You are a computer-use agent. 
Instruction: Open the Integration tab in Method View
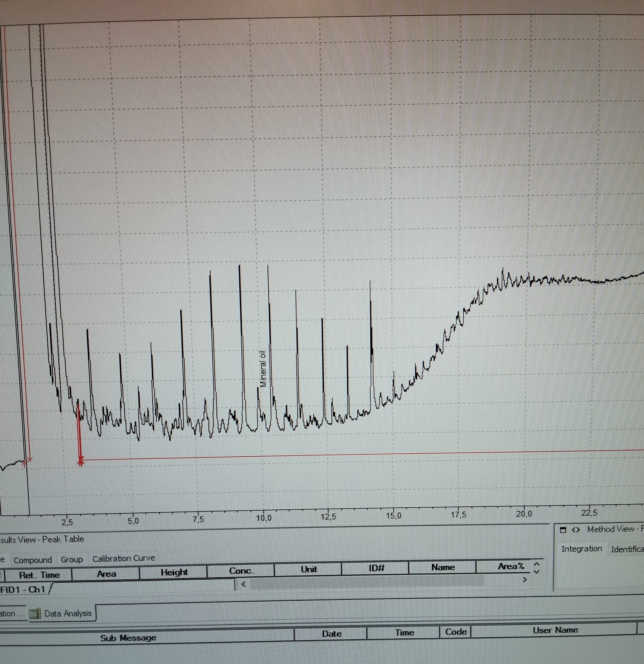coord(581,549)
